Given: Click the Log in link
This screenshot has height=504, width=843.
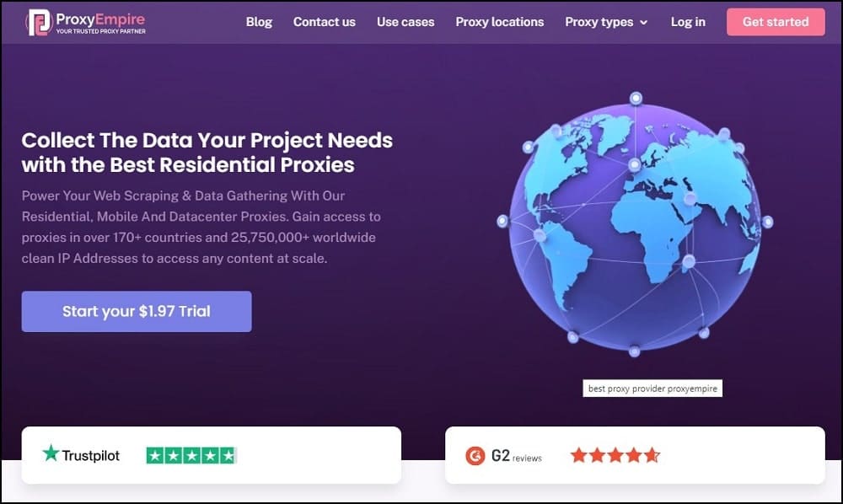Looking at the screenshot, I should coord(688,22).
